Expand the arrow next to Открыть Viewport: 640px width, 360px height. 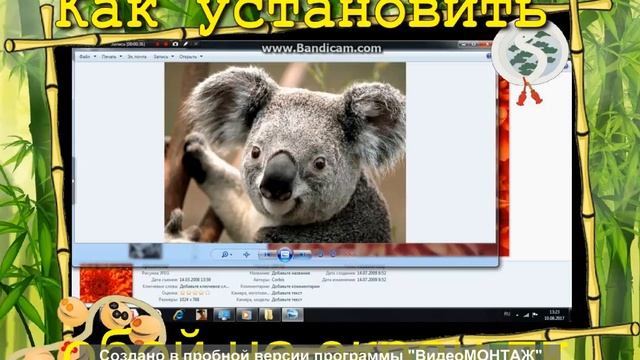(201, 56)
